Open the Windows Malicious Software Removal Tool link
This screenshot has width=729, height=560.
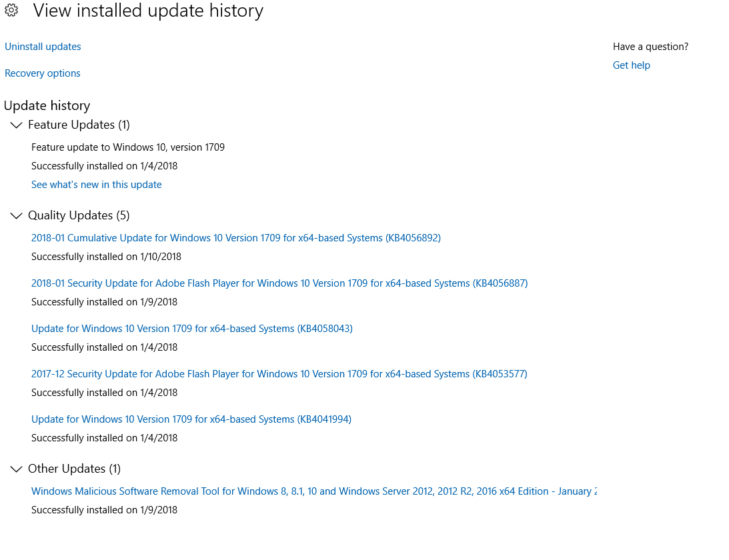[x=313, y=491]
